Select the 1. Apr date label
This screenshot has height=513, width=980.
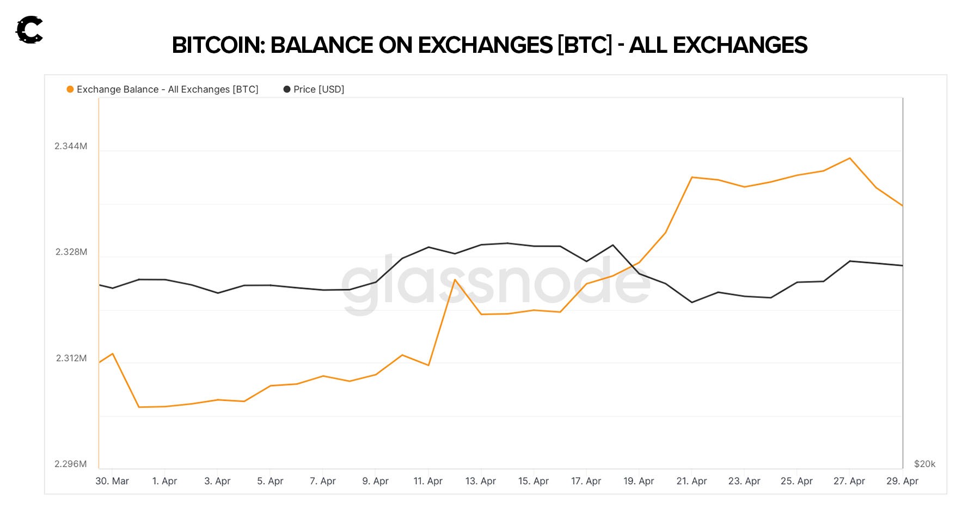(x=164, y=481)
